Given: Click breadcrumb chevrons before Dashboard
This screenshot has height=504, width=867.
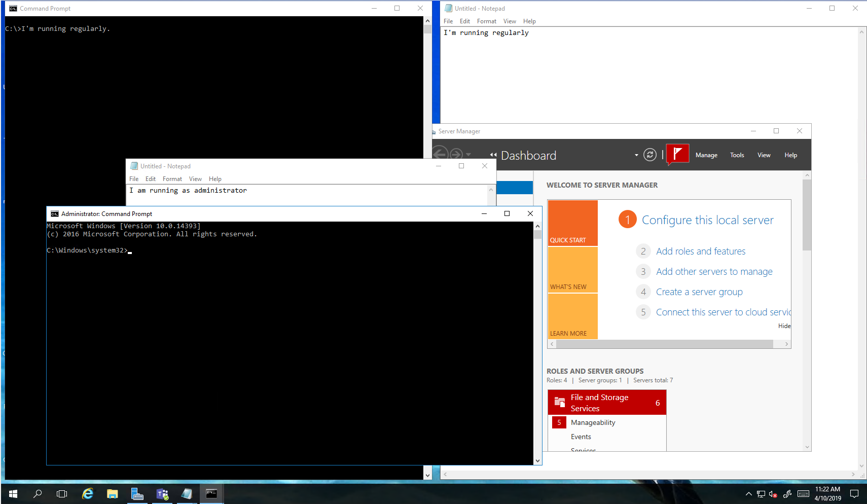Looking at the screenshot, I should click(x=493, y=155).
